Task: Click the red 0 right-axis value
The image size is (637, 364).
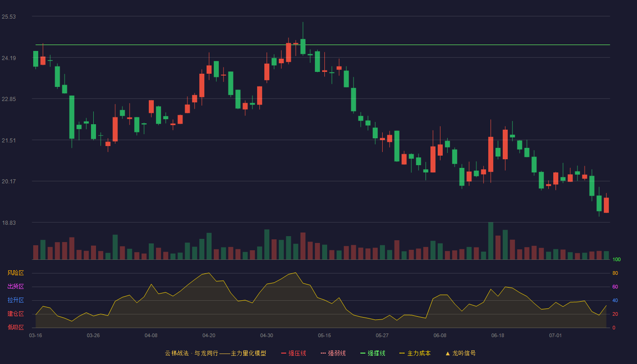Action: pos(614,328)
